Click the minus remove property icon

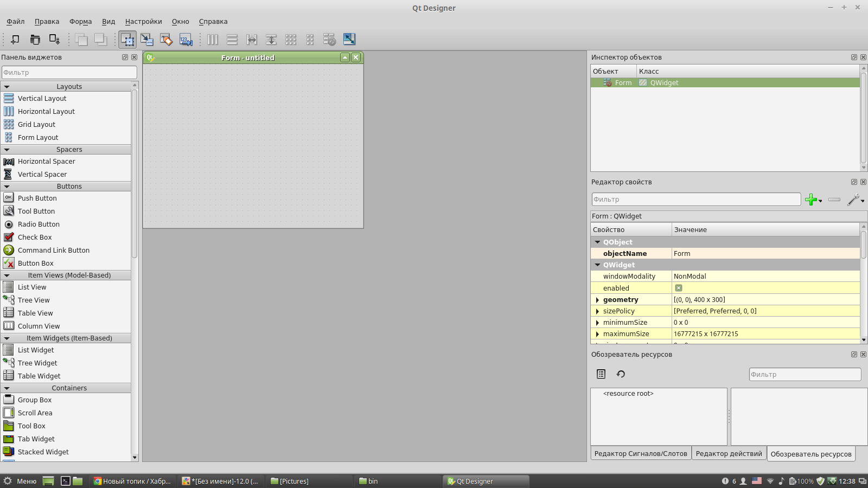click(x=834, y=200)
